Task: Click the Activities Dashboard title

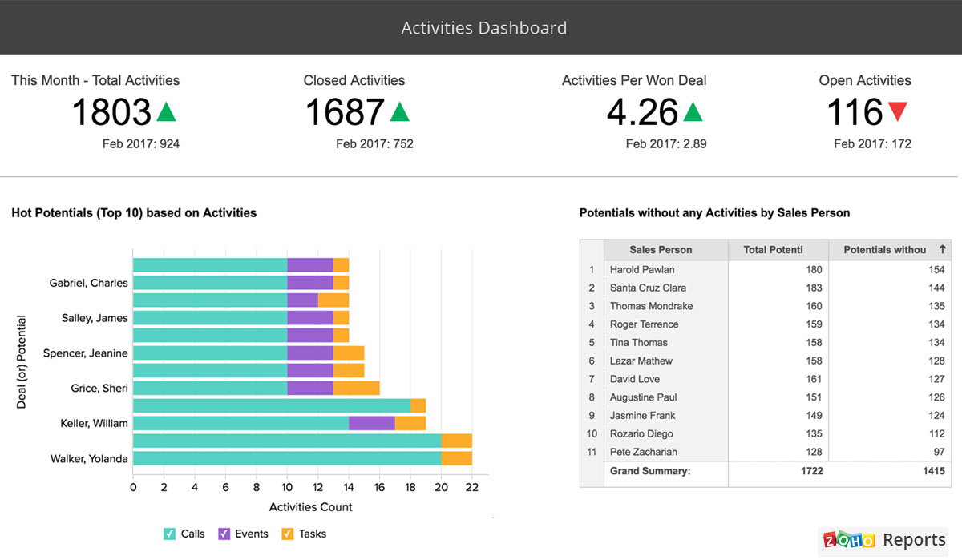Action: pyautogui.click(x=483, y=28)
